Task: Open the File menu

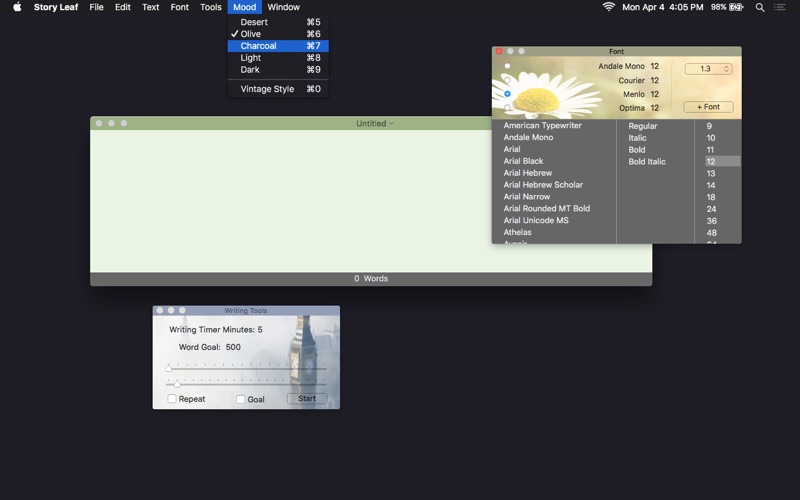Action: (96, 7)
